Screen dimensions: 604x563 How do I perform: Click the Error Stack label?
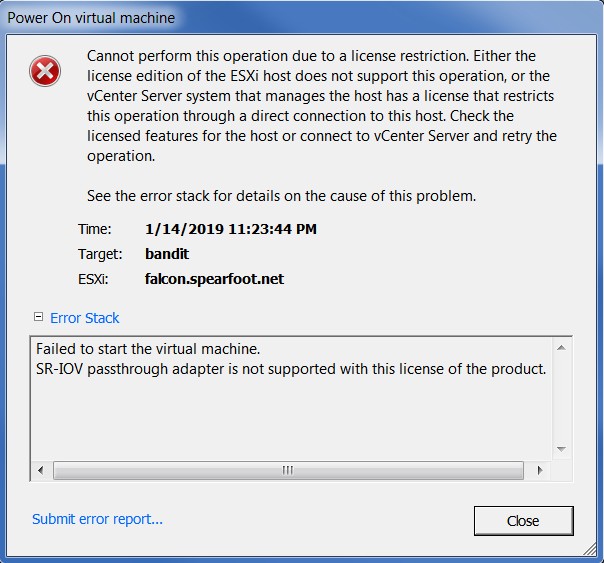[x=85, y=318]
